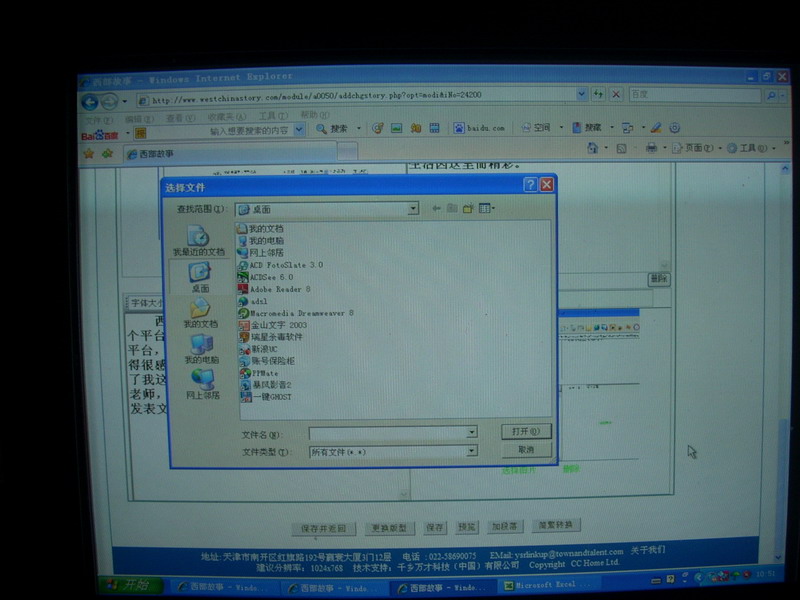Open the Favorites star icon
The height and width of the screenshot is (600, 800).
89,153
